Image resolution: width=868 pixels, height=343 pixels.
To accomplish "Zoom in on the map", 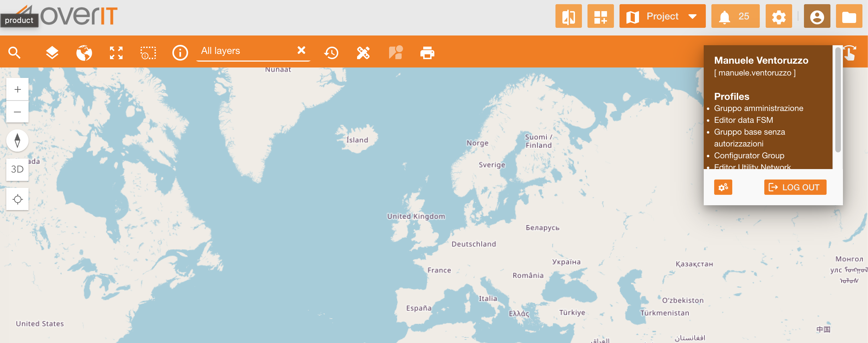I will (17, 89).
